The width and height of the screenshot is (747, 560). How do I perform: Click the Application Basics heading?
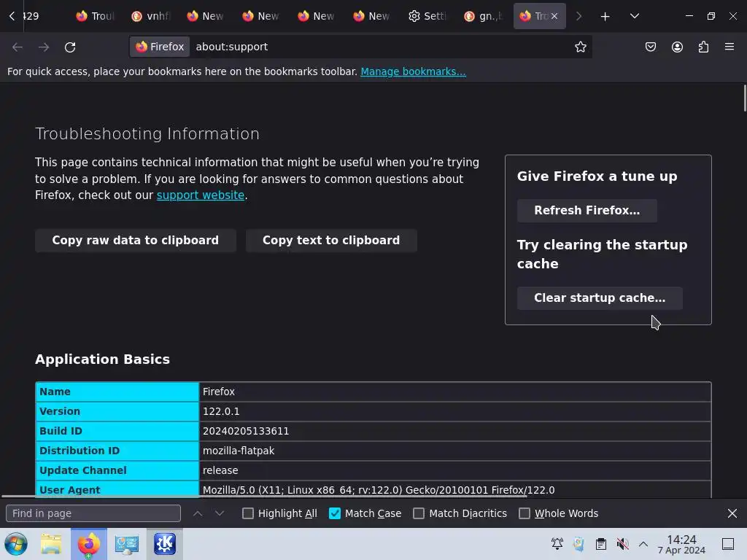coord(102,359)
